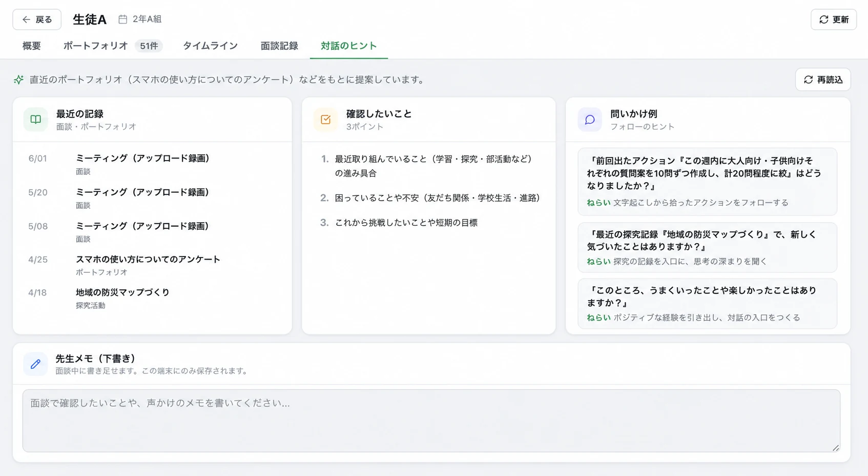Viewport: 868px width, 476px height.
Task: Open 地域の防災マップづくり entry
Action: (152, 298)
